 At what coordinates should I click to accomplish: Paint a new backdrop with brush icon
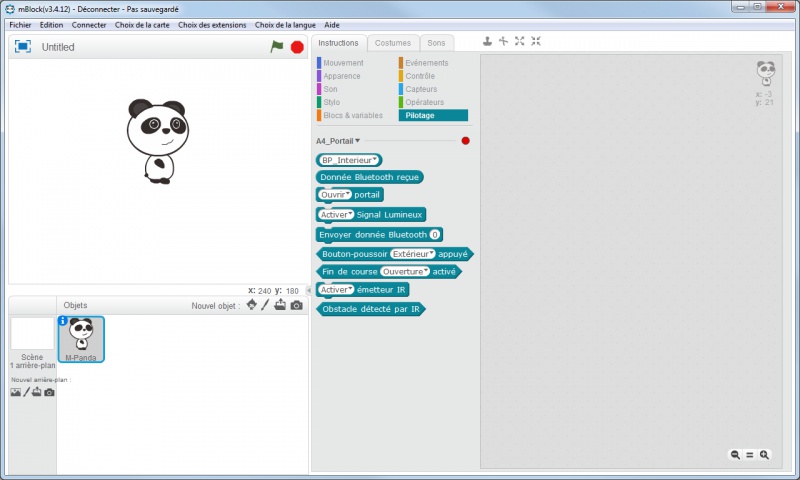pos(27,392)
